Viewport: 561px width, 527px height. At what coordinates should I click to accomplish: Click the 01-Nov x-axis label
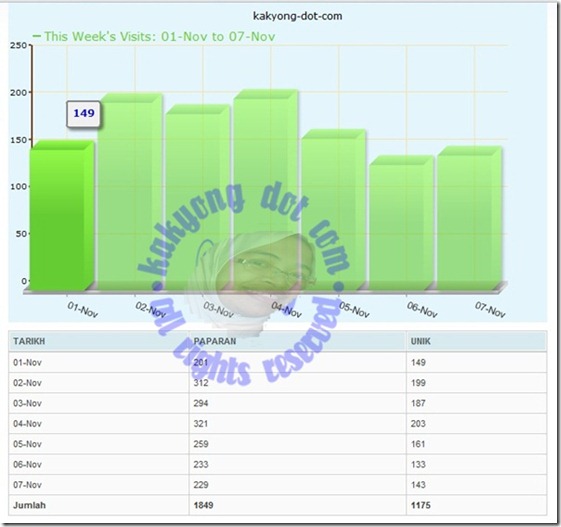83,309
